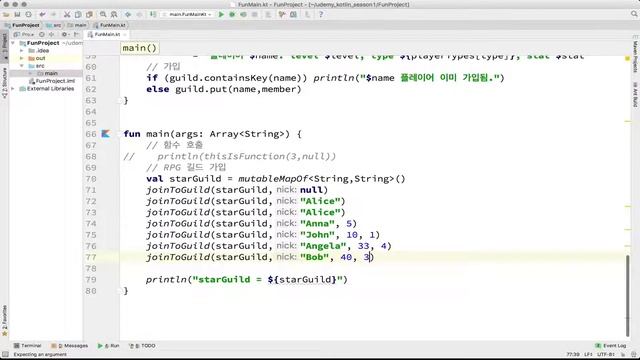
Task: Open the Event Log
Action: 611,346
